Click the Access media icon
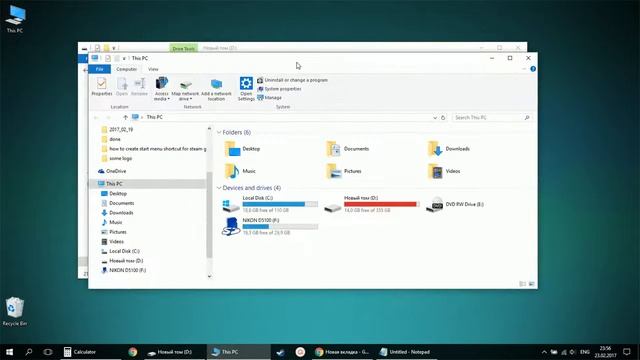 point(161,88)
